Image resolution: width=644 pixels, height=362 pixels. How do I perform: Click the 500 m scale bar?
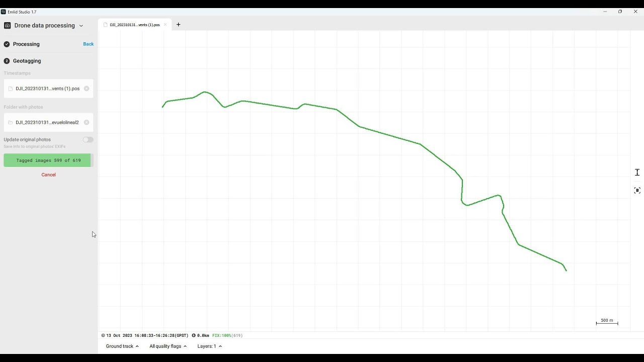point(607,322)
